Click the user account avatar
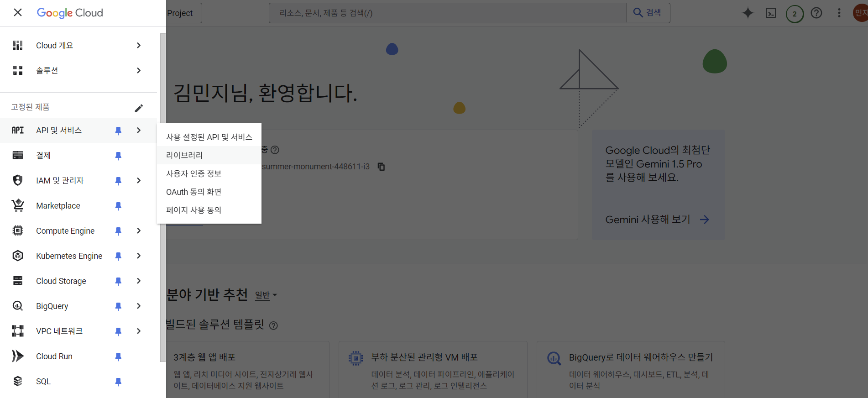The image size is (868, 398). (860, 13)
